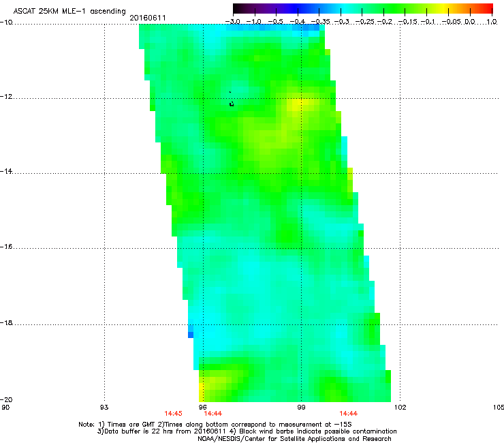This screenshot has height=443, width=504.
Task: Click the -0.4 color bar label
Action: tap(298, 22)
